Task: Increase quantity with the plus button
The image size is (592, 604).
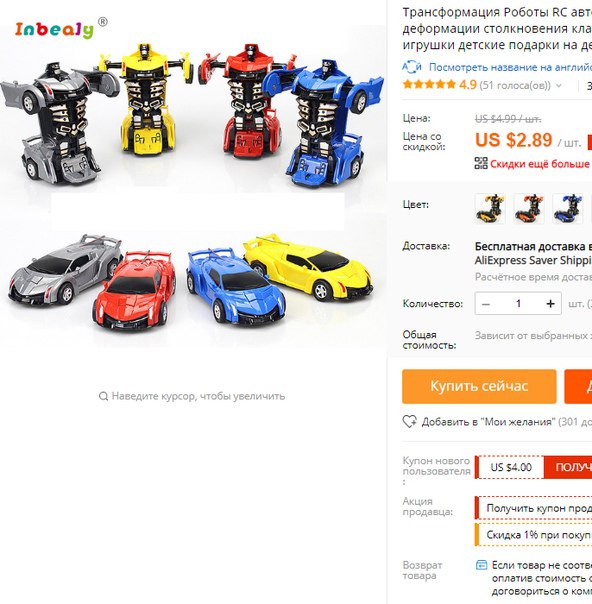Action: click(550, 304)
